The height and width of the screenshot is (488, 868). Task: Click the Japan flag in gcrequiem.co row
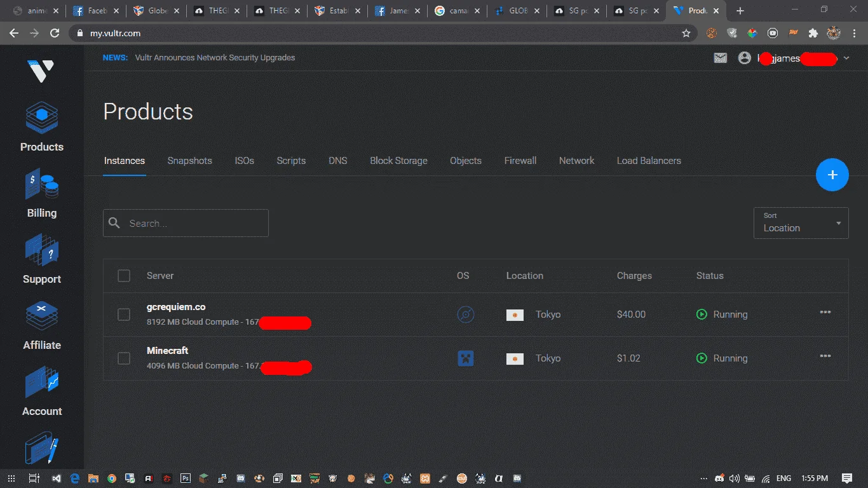515,315
